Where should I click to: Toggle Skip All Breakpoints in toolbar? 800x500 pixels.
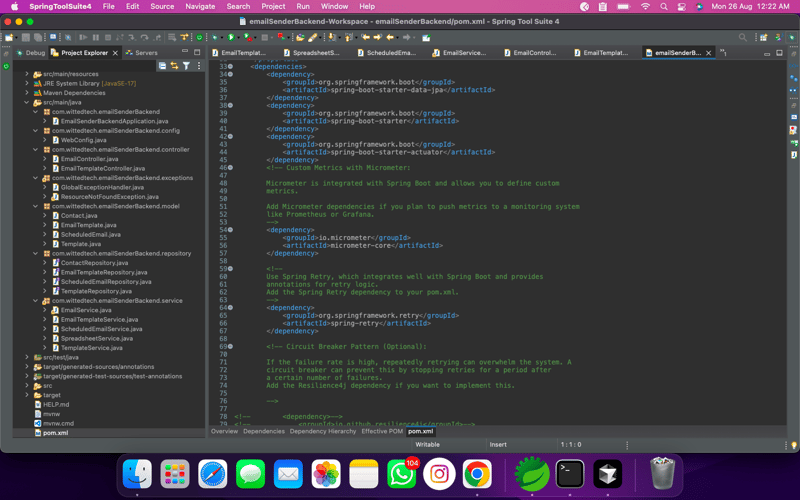tap(67, 37)
